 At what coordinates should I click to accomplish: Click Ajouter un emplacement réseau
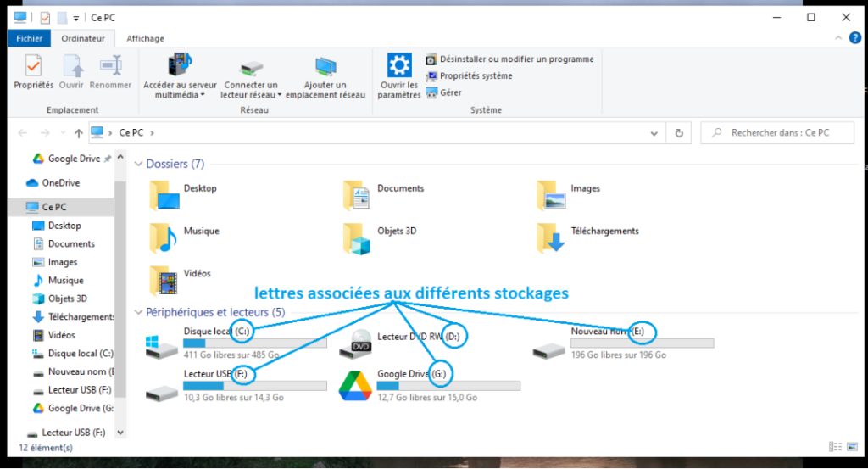(x=325, y=75)
